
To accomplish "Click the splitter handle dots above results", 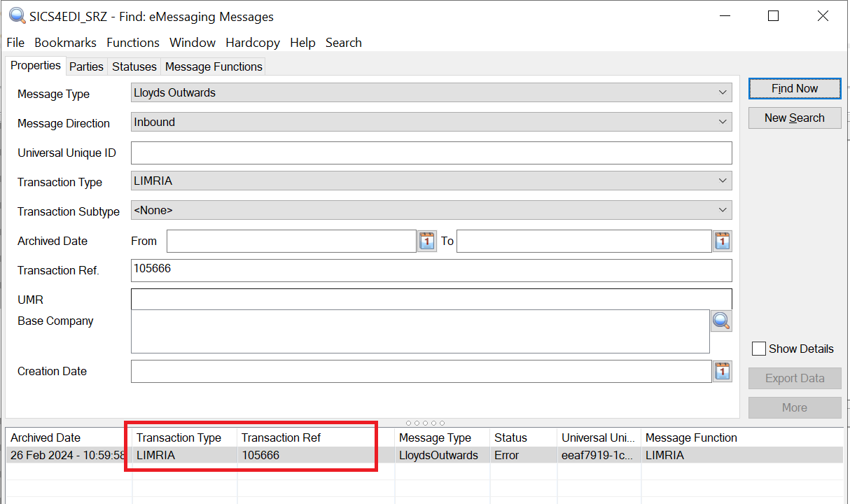I will click(x=425, y=423).
